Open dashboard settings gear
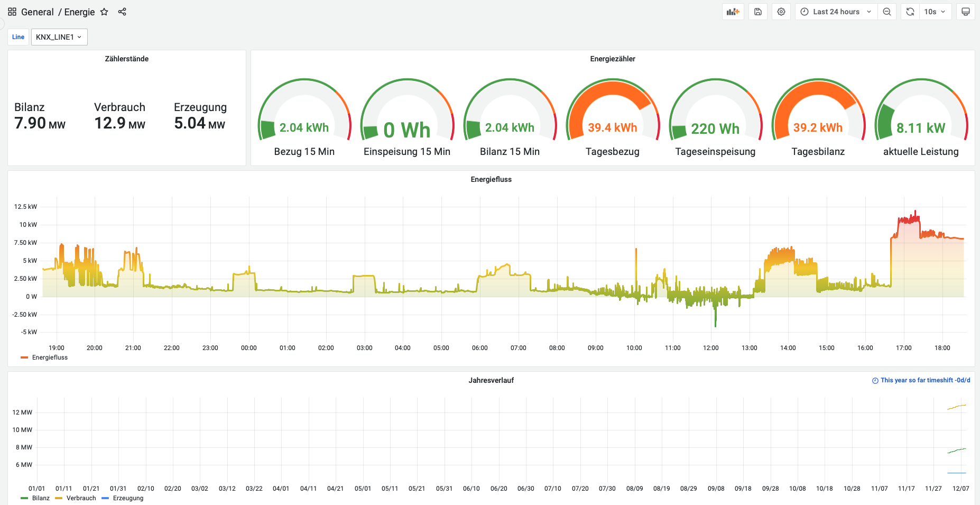 click(x=781, y=12)
